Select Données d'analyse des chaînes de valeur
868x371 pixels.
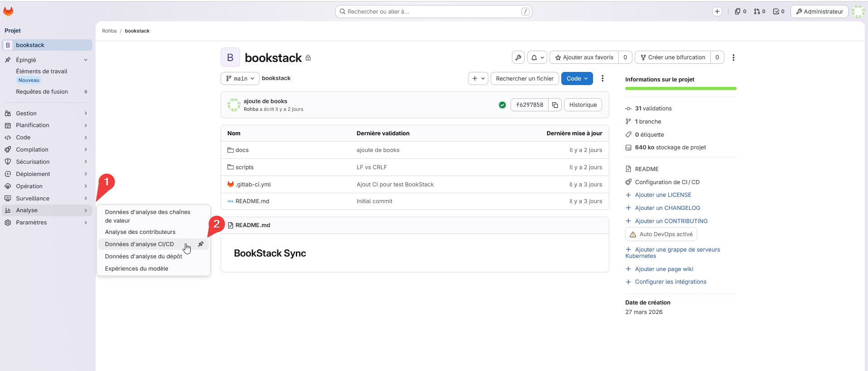tap(154, 216)
